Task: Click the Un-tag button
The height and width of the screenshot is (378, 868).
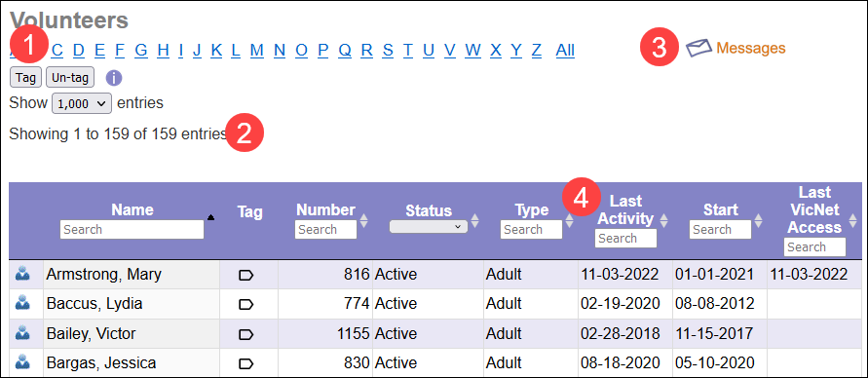Action: pyautogui.click(x=70, y=78)
